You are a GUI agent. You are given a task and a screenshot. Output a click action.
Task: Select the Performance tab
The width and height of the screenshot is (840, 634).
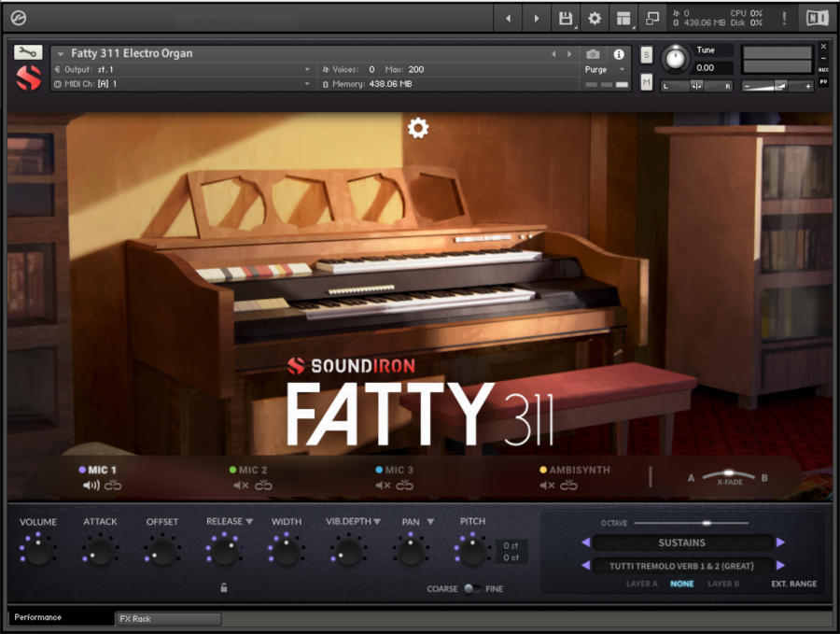(37, 617)
